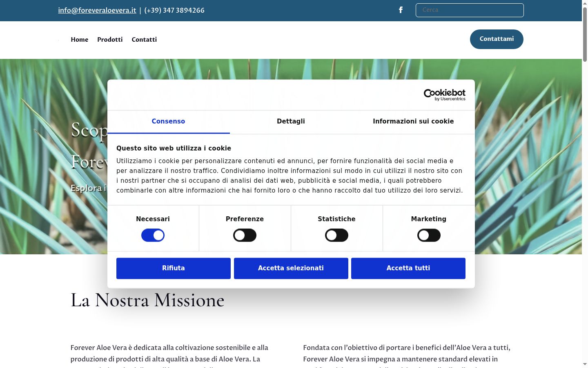Click the page vertical scrollbar thumb

click(x=585, y=34)
